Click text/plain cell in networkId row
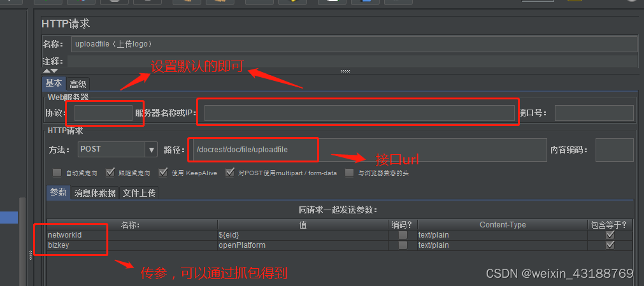The height and width of the screenshot is (286, 644). [x=503, y=235]
